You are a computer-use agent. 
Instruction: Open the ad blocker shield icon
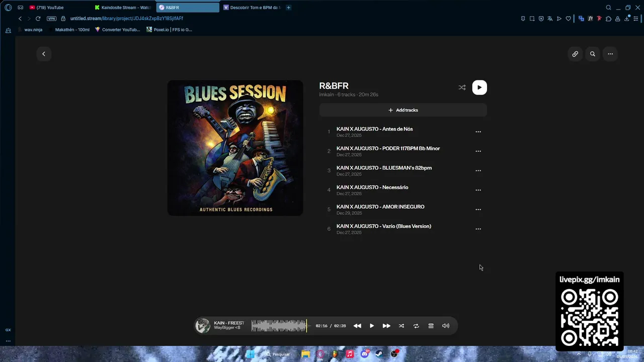(x=541, y=19)
